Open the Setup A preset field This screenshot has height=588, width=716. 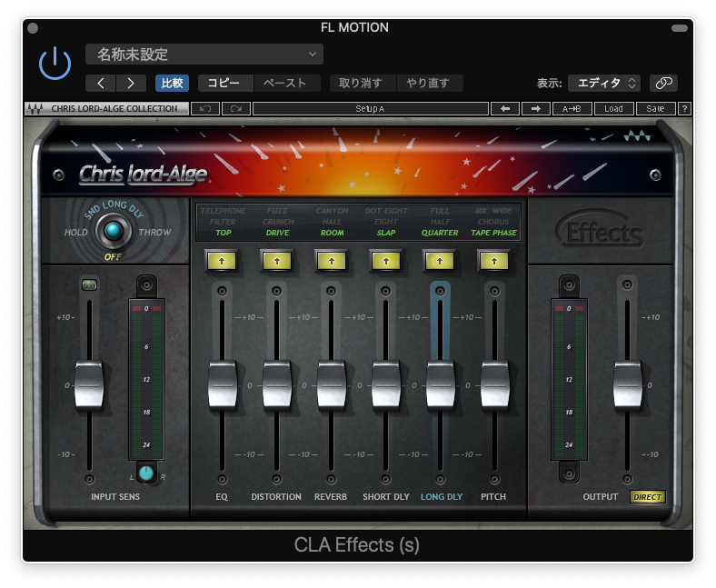coord(371,109)
